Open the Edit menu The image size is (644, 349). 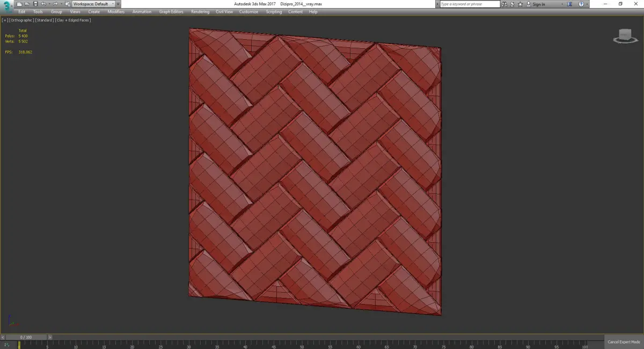(21, 12)
